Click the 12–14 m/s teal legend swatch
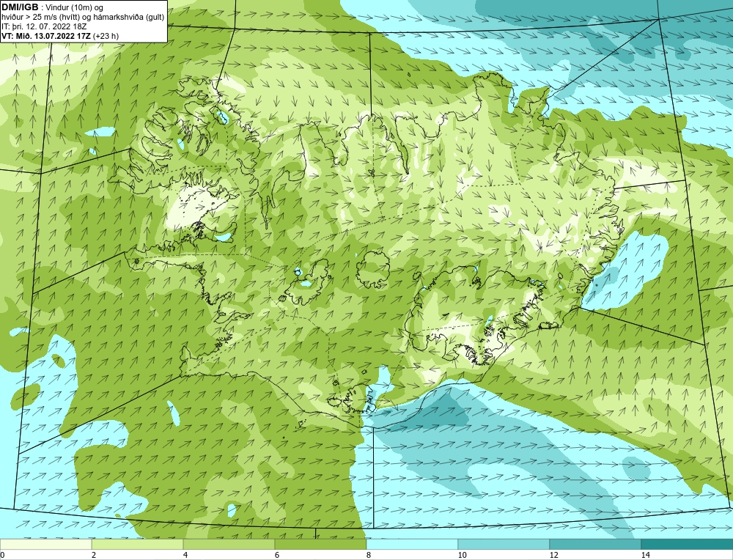Screen dimensions: 733x560 point(595,544)
